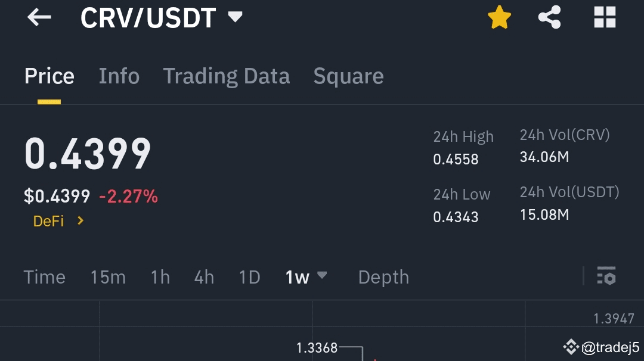Select the 1D chart interval
The height and width of the screenshot is (361, 644).
coord(250,278)
